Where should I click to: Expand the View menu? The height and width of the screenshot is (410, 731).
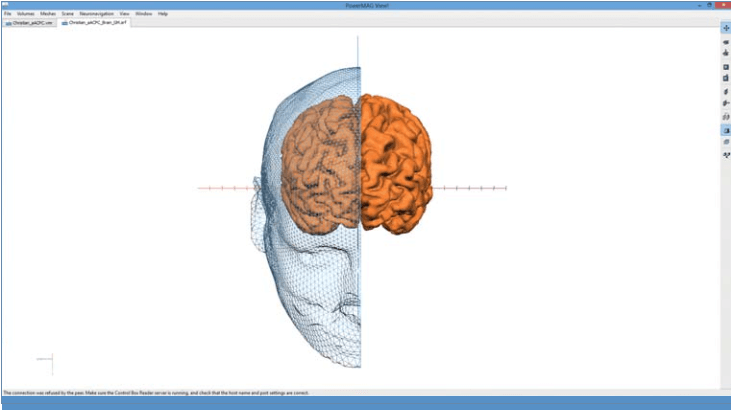(124, 14)
